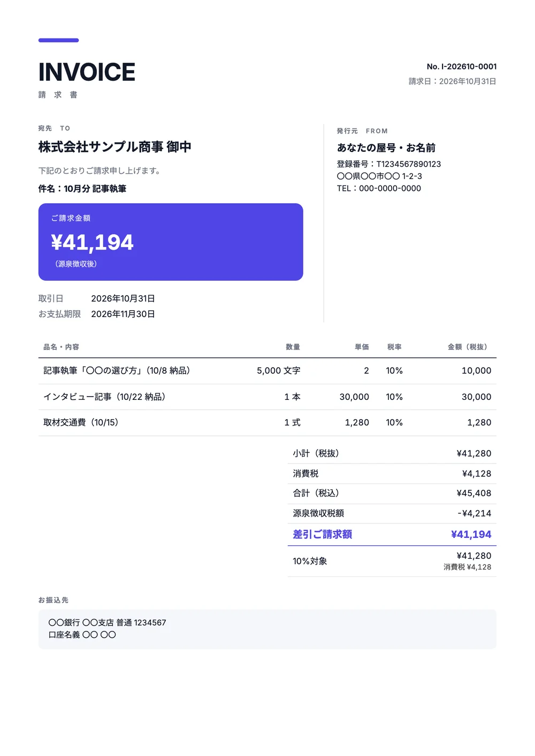Click the INVOICE heading
The width and height of the screenshot is (535, 756).
point(87,72)
